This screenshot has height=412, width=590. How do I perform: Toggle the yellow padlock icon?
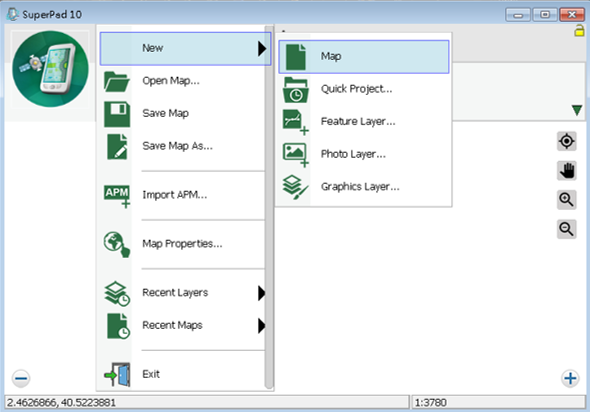[x=579, y=31]
